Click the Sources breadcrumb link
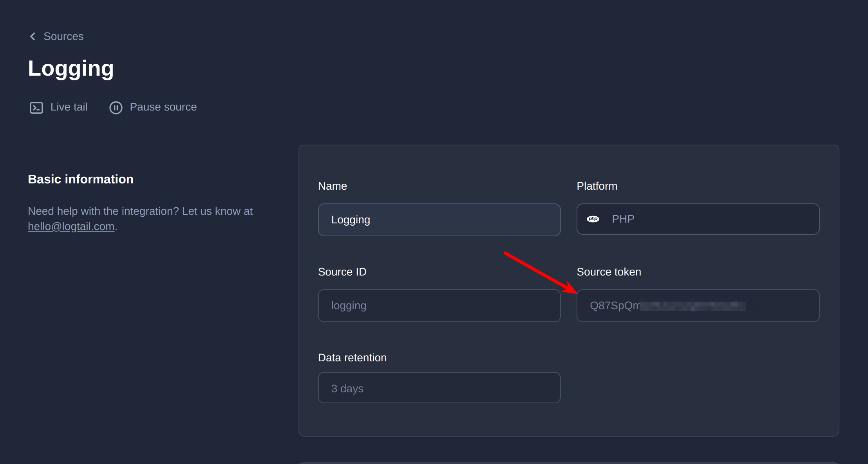This screenshot has width=868, height=464. [x=63, y=36]
